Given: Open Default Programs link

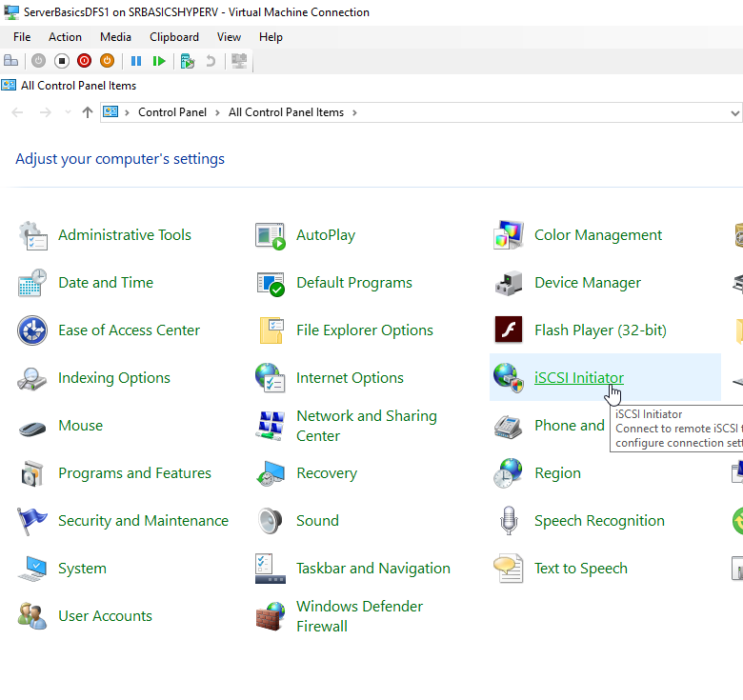Looking at the screenshot, I should (x=354, y=283).
